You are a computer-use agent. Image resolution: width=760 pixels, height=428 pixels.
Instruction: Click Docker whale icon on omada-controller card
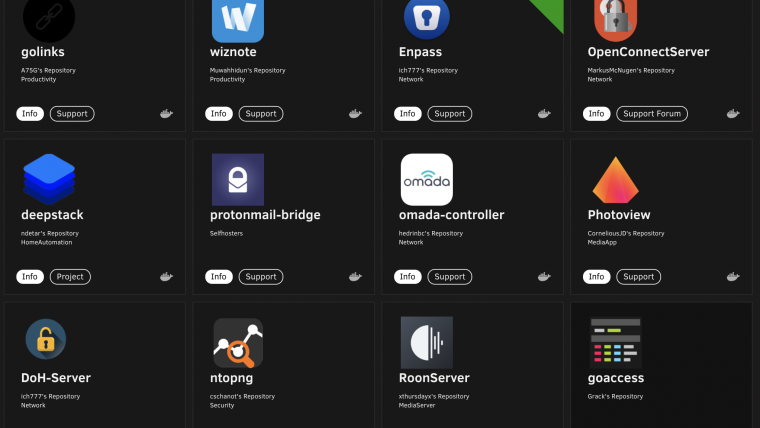tap(544, 277)
